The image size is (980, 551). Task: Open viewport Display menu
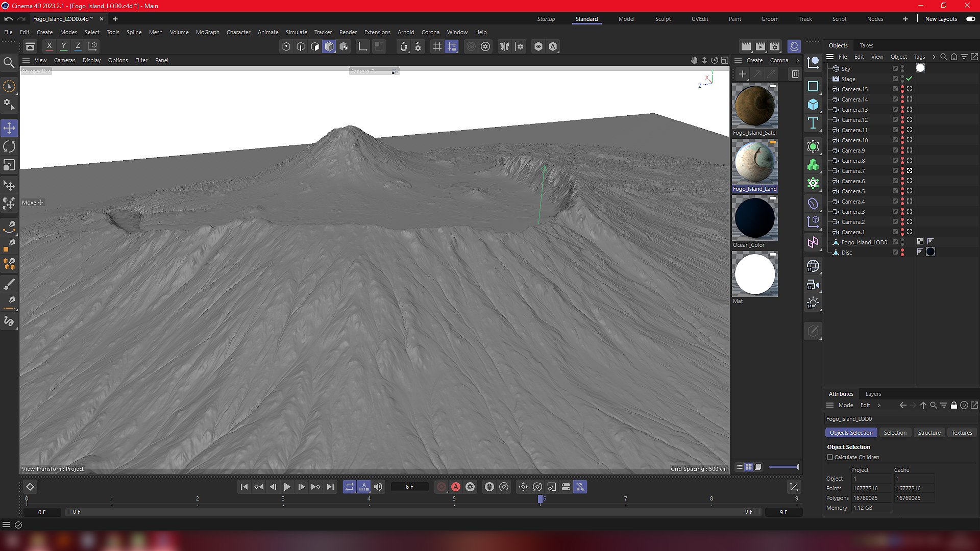click(x=91, y=60)
